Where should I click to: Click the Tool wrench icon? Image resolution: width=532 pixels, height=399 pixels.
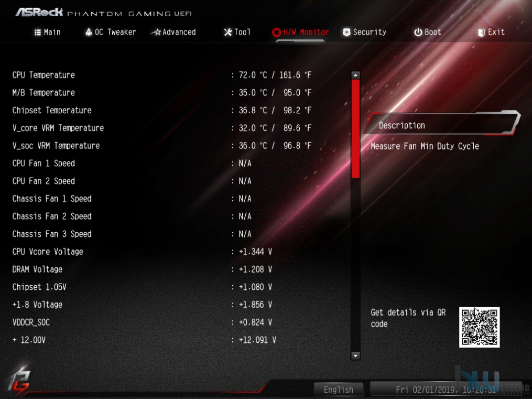(x=227, y=32)
